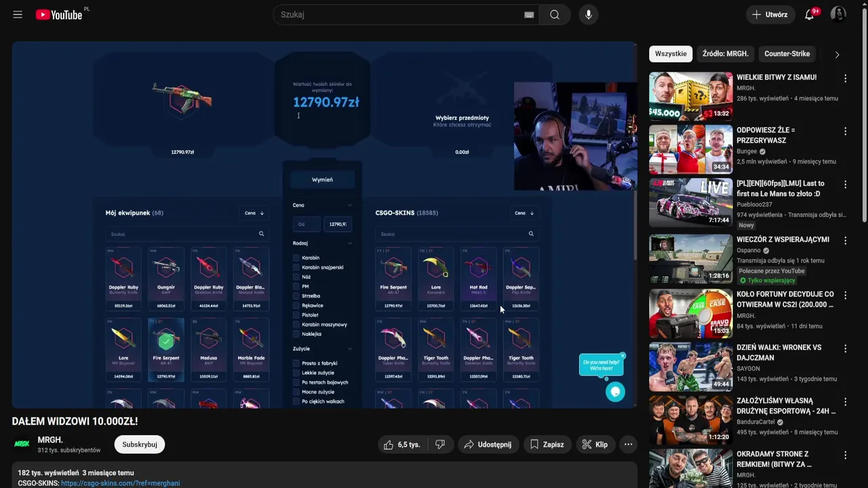Open account avatar menu
Image resolution: width=868 pixels, height=488 pixels.
coord(838,14)
